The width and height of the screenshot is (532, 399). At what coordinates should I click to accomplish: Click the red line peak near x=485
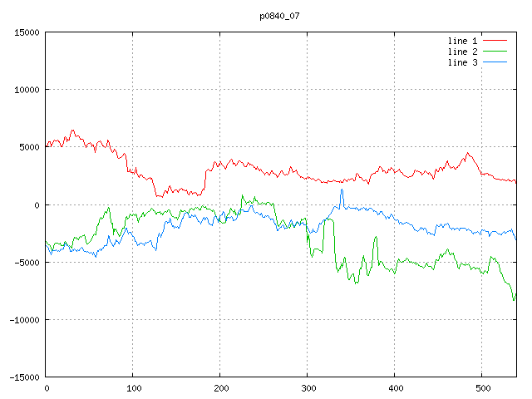468,153
